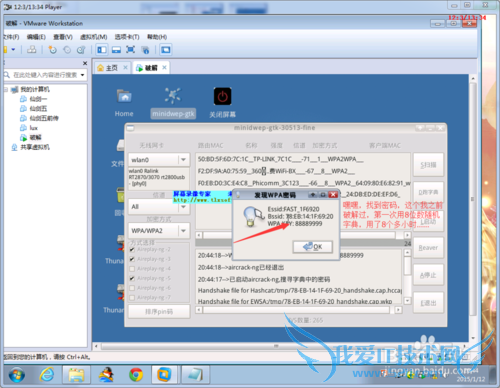Click the revert to snapshot clock icon

(67, 50)
